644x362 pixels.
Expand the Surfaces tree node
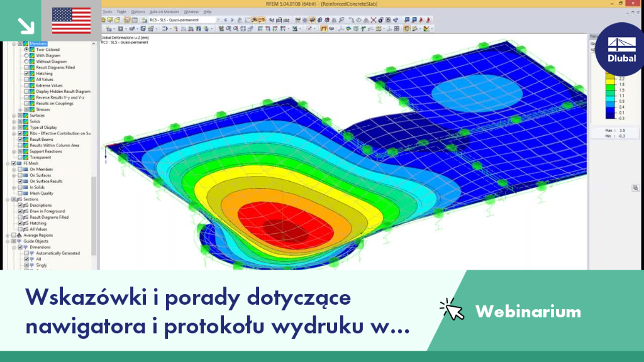pos(14,116)
